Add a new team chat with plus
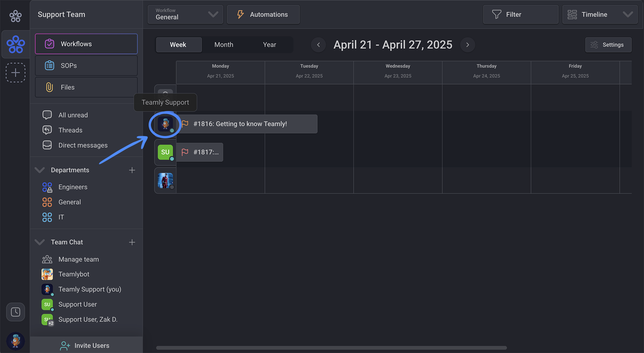 [132, 242]
